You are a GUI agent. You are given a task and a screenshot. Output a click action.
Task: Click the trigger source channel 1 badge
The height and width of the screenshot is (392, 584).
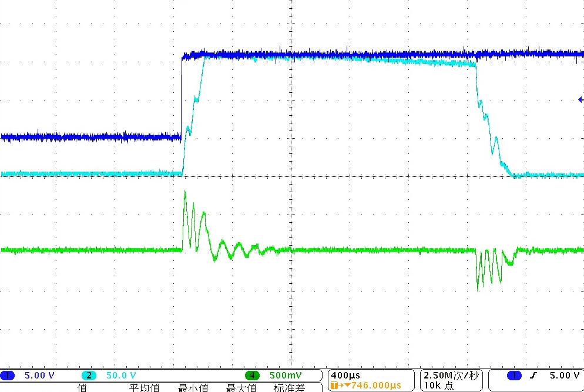[514, 376]
